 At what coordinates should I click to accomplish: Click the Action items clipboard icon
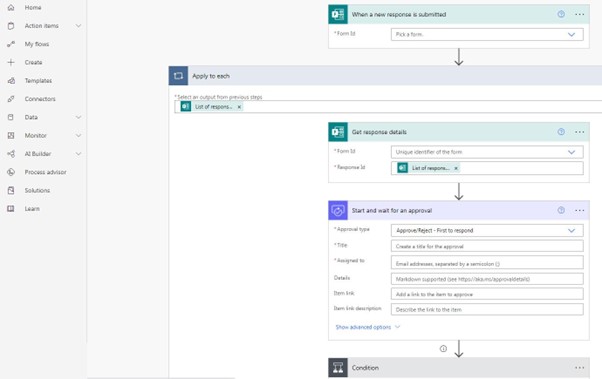tap(11, 26)
